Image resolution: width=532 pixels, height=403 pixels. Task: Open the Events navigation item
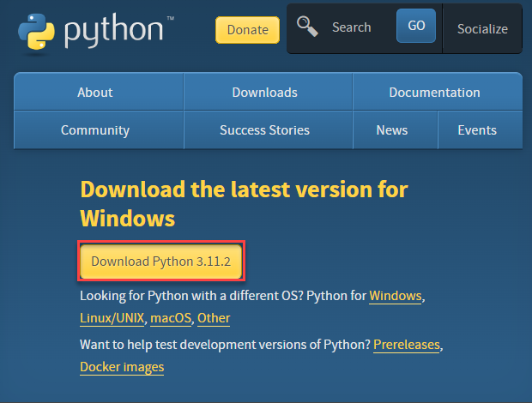coord(477,130)
